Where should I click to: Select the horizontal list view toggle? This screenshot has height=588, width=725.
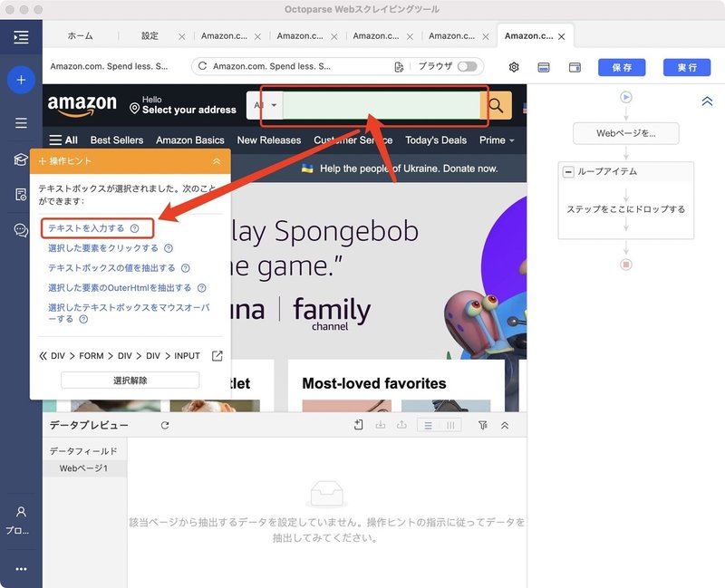pos(428,425)
